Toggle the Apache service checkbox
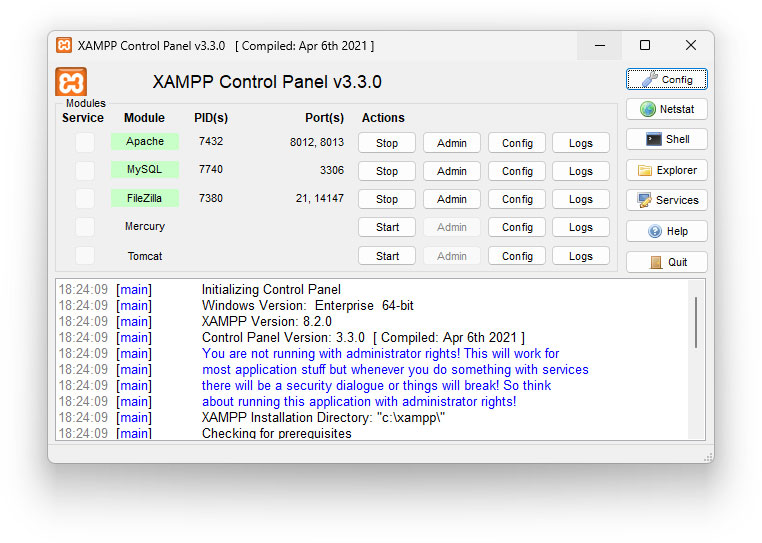The height and width of the screenshot is (543, 762). pyautogui.click(x=85, y=142)
